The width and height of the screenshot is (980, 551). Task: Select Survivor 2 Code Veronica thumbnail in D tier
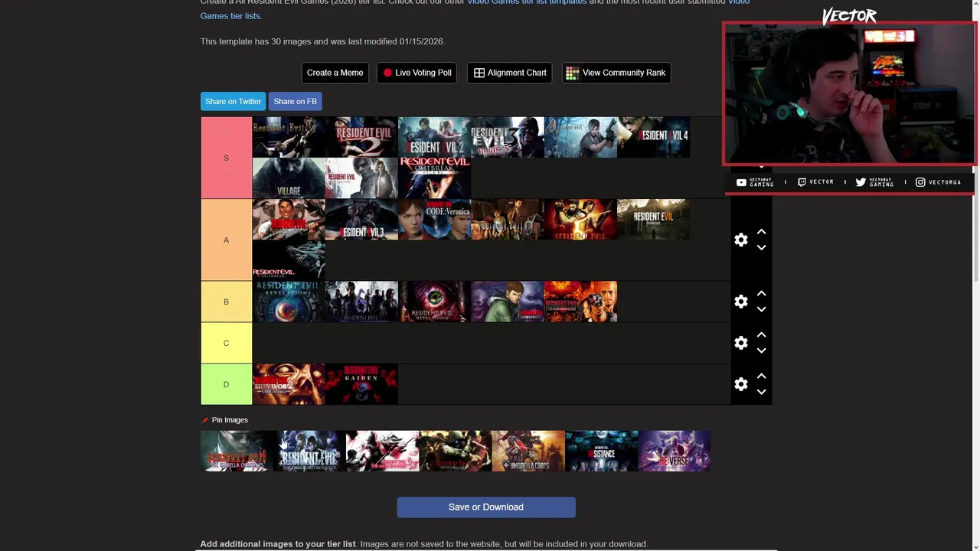point(289,384)
